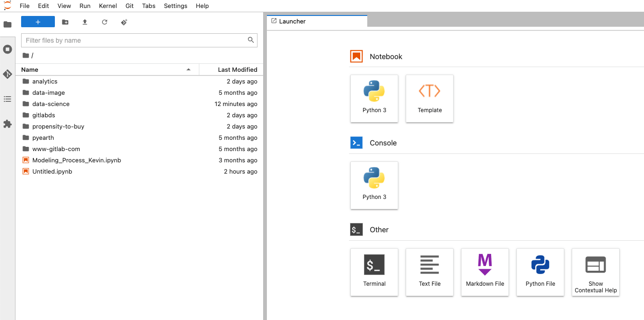Viewport: 644px width, 320px height.
Task: Sort by Last Modified column
Action: [x=237, y=69]
